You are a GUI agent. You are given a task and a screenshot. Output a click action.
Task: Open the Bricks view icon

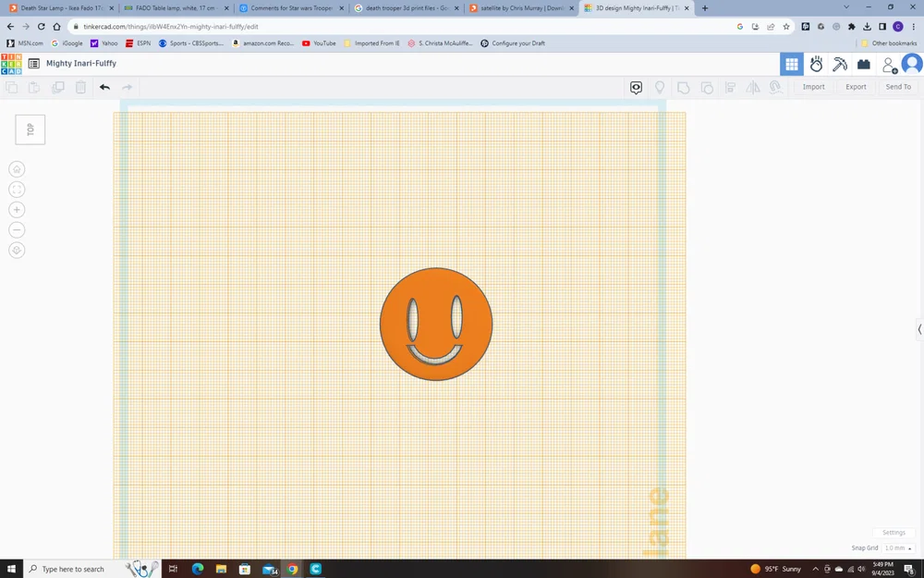coord(863,65)
